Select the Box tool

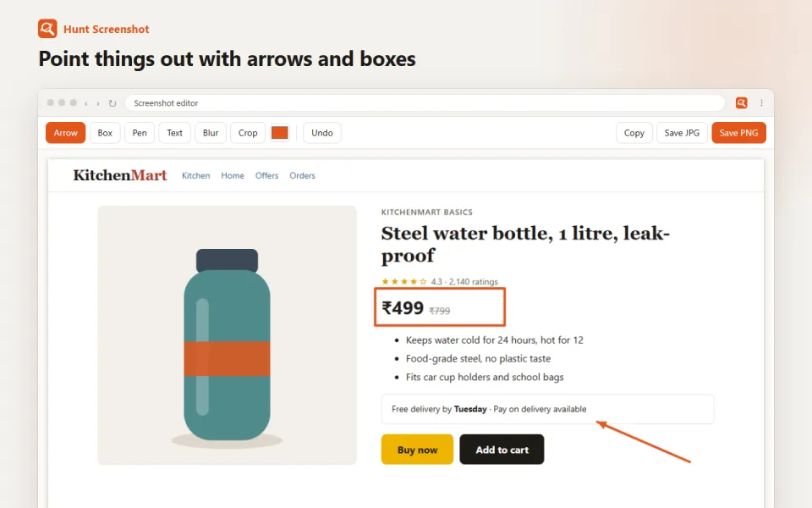click(105, 133)
